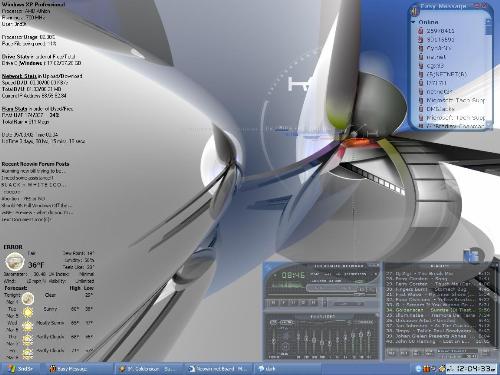Click the 08:46 time display in Winamp
The height and width of the screenshot is (375, 500).
[293, 275]
